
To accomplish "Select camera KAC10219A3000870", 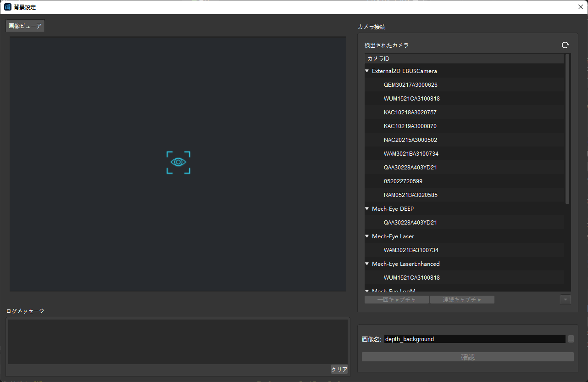I will pyautogui.click(x=464, y=126).
